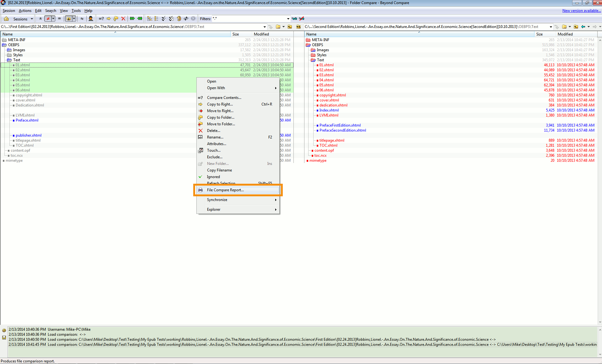Toggle the Show Differences not-equal button
Viewport: 602px width, 364px height.
pyautogui.click(x=48, y=19)
